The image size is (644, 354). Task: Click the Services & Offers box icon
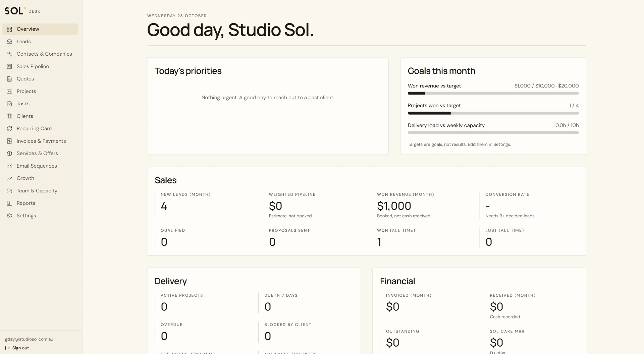coord(9,154)
